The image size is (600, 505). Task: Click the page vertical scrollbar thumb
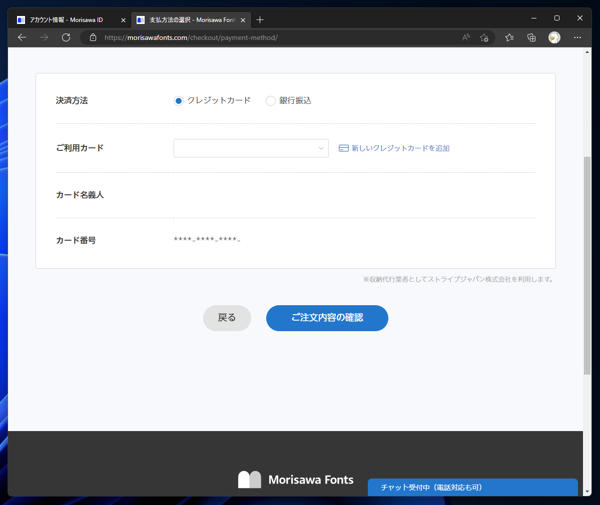pos(587,266)
